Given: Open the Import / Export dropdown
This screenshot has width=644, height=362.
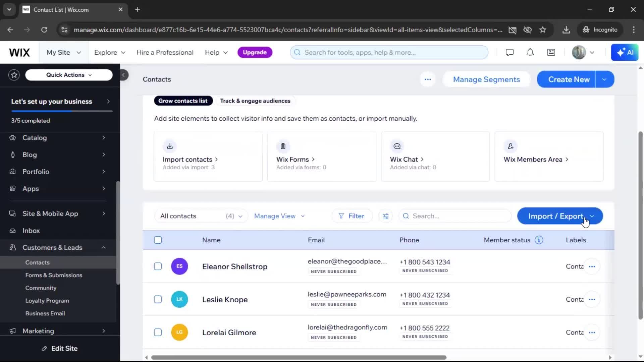Looking at the screenshot, I should pyautogui.click(x=560, y=216).
